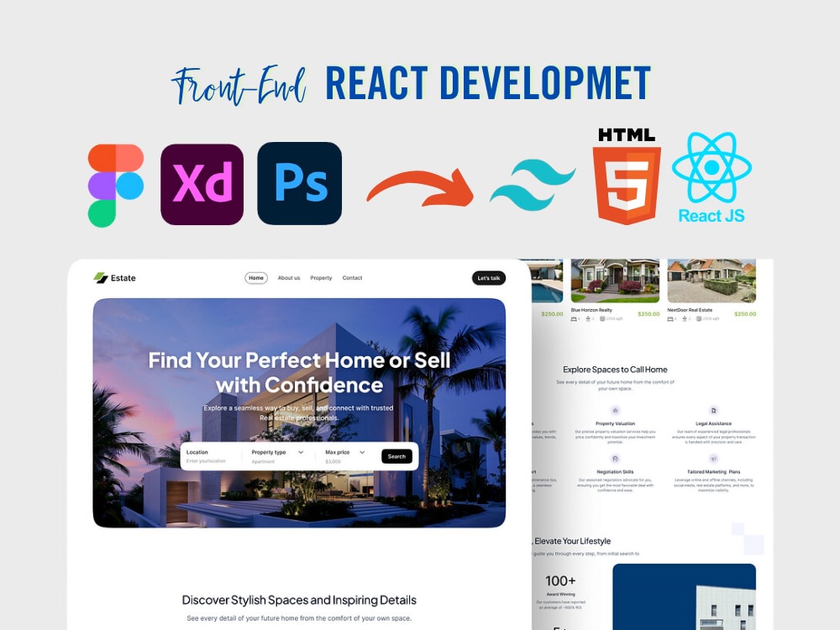Viewport: 840px width, 630px height.
Task: Open the NextDoor Real Estate house thumbnail
Action: pos(711,281)
